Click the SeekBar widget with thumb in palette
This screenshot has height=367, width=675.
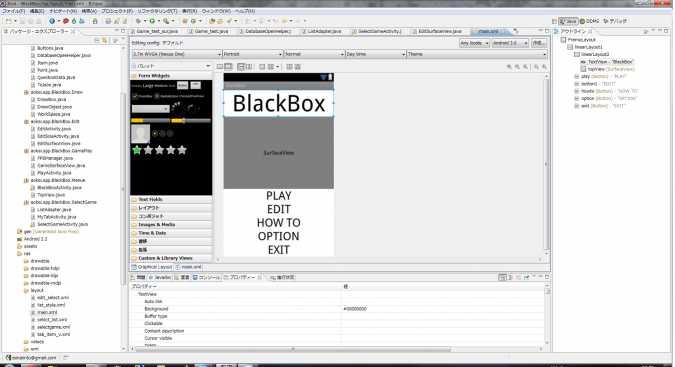coord(191,121)
